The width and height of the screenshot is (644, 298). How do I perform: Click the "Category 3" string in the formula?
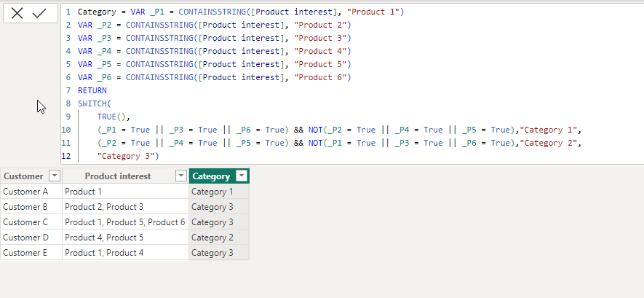pos(126,156)
